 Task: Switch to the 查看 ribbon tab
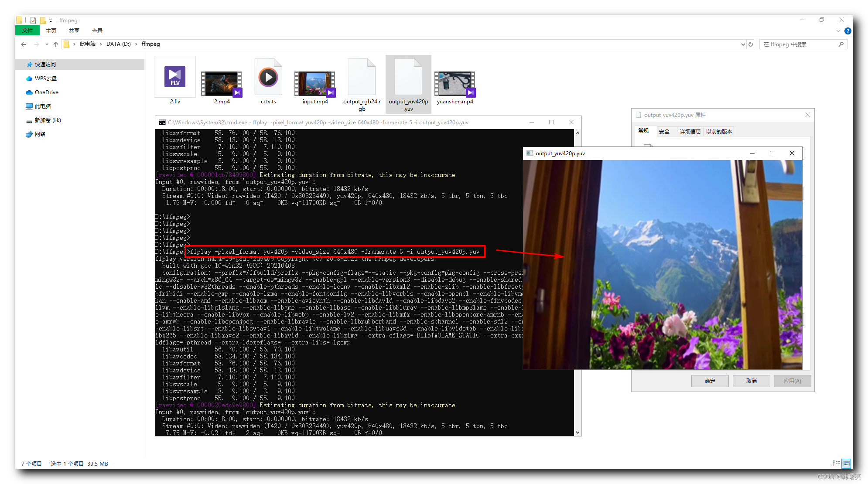97,31
